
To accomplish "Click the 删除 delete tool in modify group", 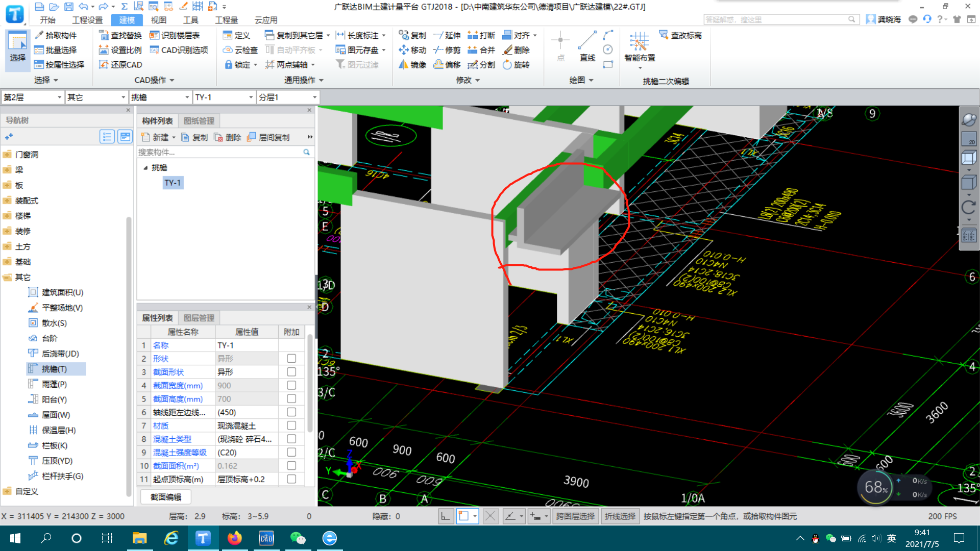I will [x=517, y=50].
